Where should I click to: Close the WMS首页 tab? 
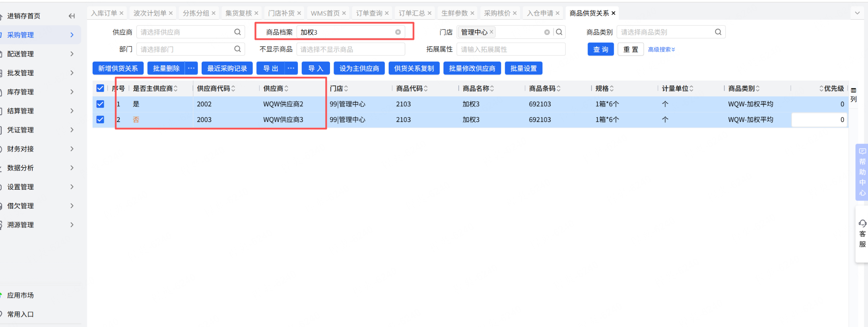344,13
